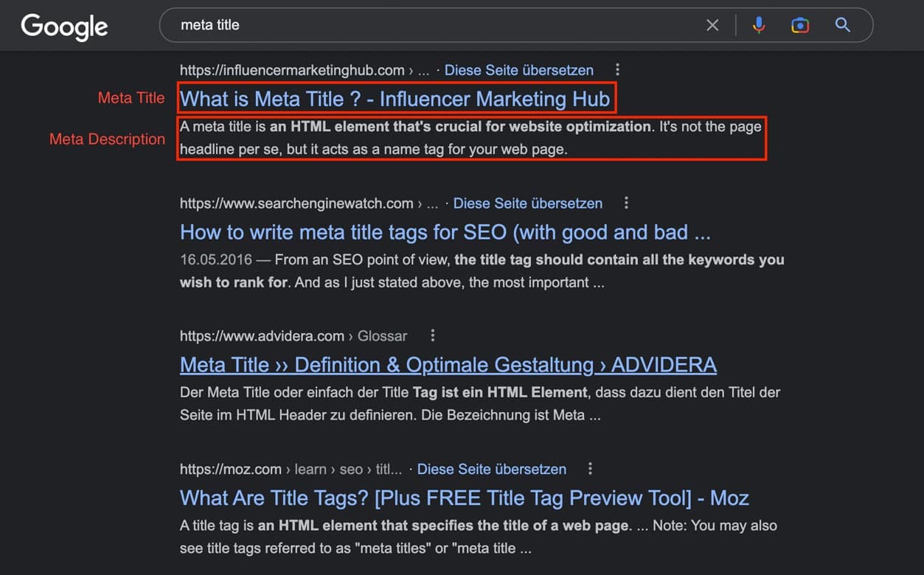Image resolution: width=924 pixels, height=575 pixels.
Task: Click the magnifying glass search icon
Action: (843, 25)
